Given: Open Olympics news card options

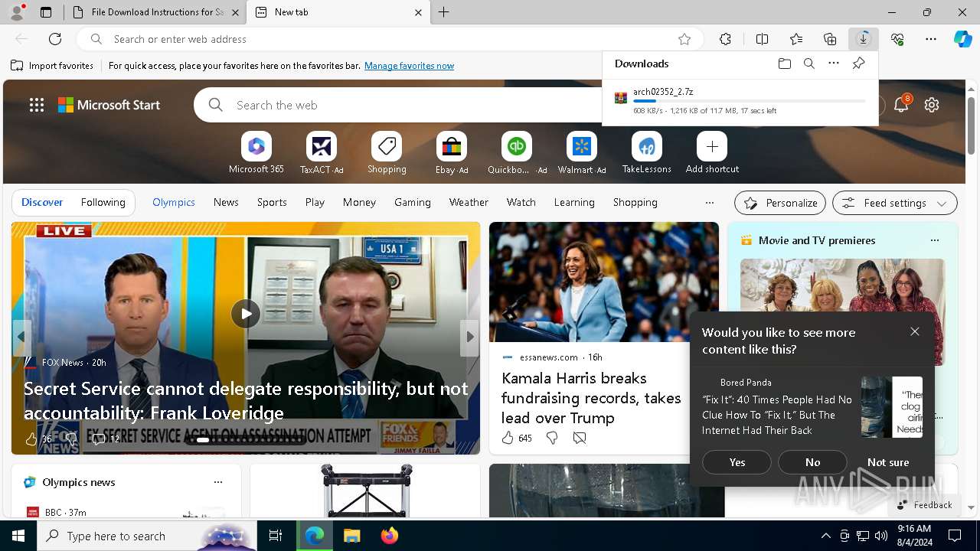Looking at the screenshot, I should tap(218, 482).
